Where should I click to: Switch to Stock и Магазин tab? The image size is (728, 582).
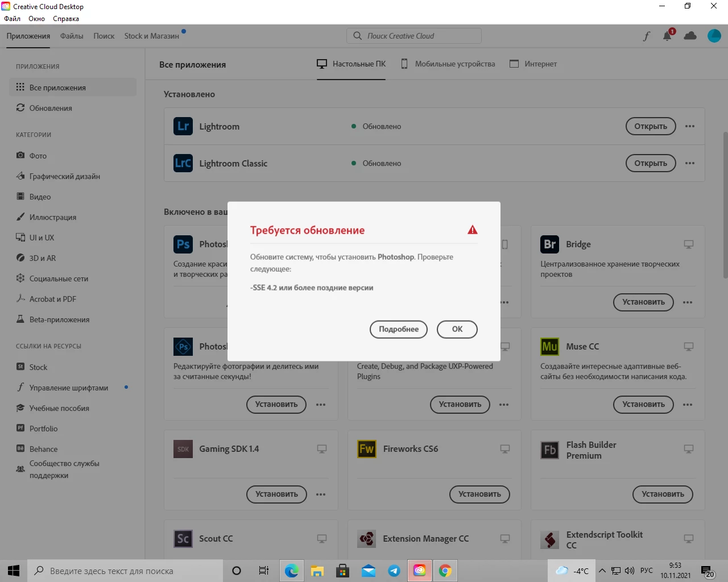(x=152, y=36)
